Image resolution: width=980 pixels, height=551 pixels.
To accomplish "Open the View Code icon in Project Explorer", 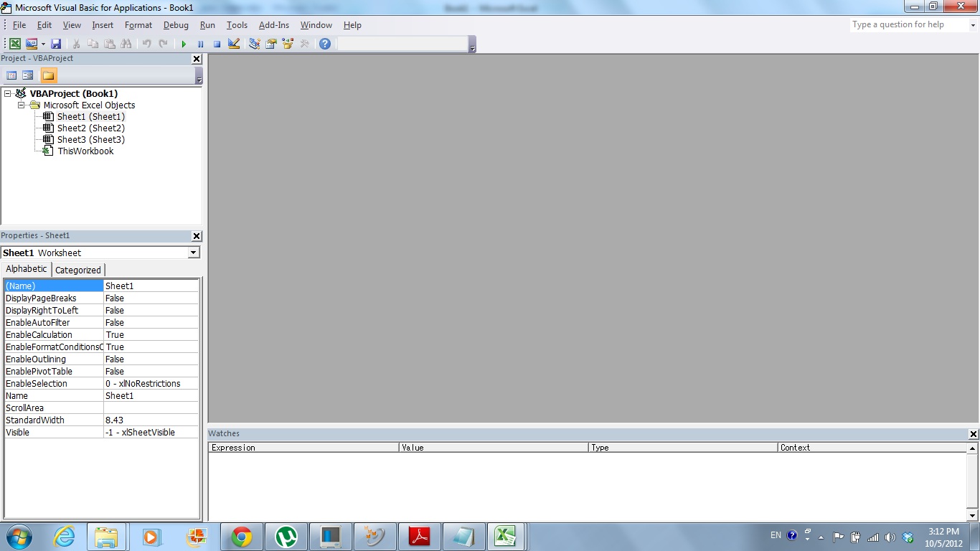I will click(x=11, y=75).
